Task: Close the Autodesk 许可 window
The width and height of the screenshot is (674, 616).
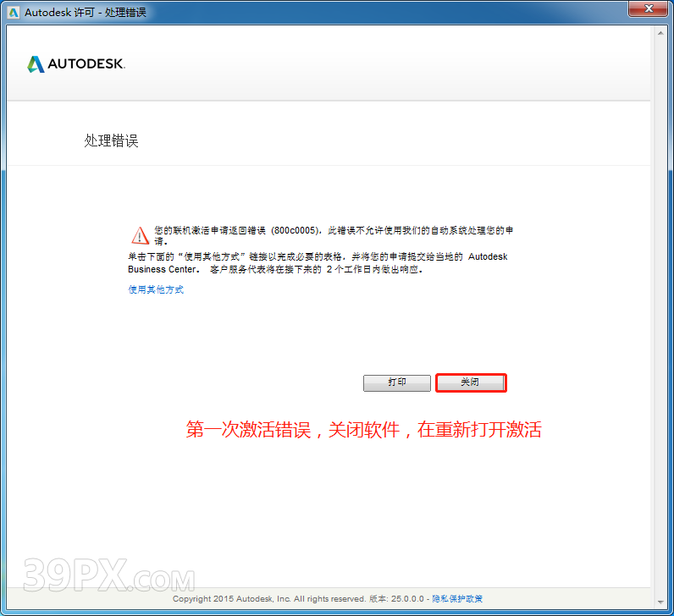Action: pyautogui.click(x=649, y=8)
